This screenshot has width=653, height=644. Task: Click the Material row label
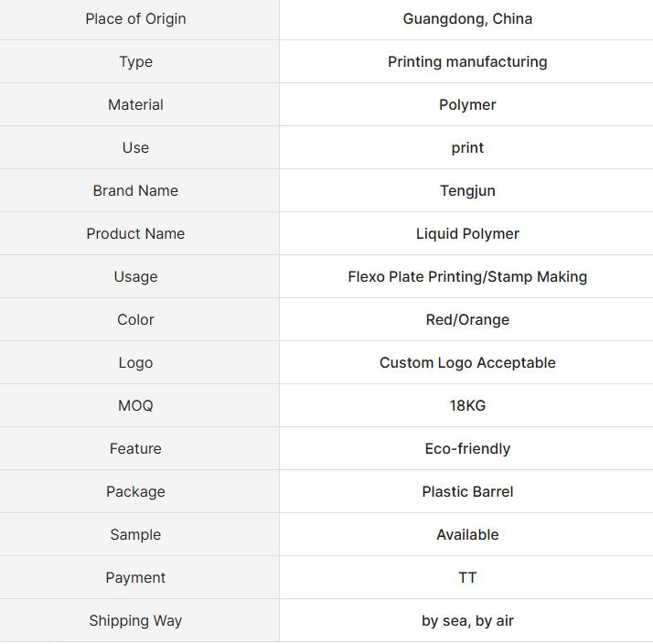(135, 105)
